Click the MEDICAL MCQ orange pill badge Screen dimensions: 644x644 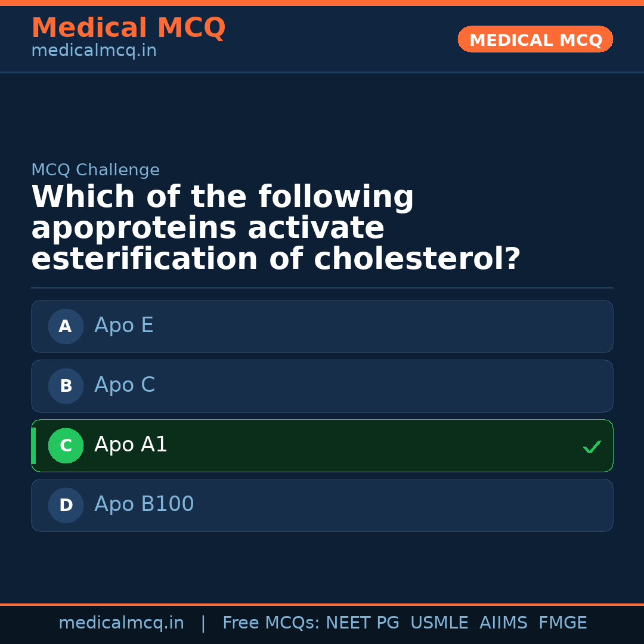pos(535,39)
